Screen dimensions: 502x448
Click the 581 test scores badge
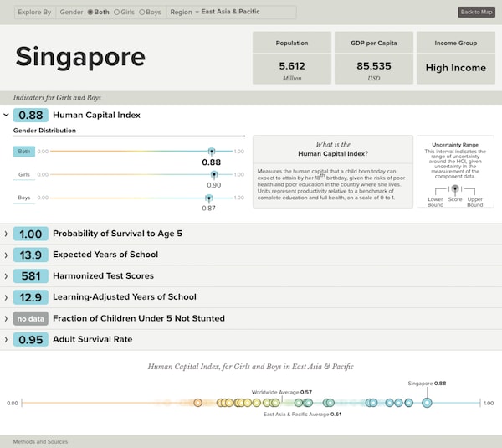click(x=31, y=276)
